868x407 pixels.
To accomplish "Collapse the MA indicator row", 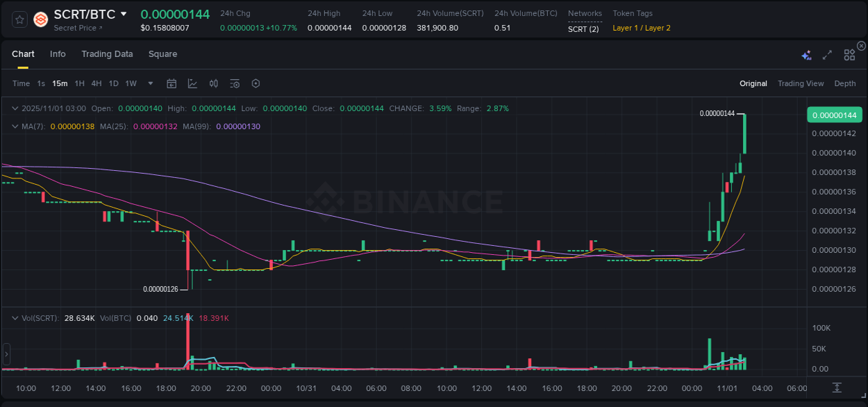I will (x=15, y=126).
